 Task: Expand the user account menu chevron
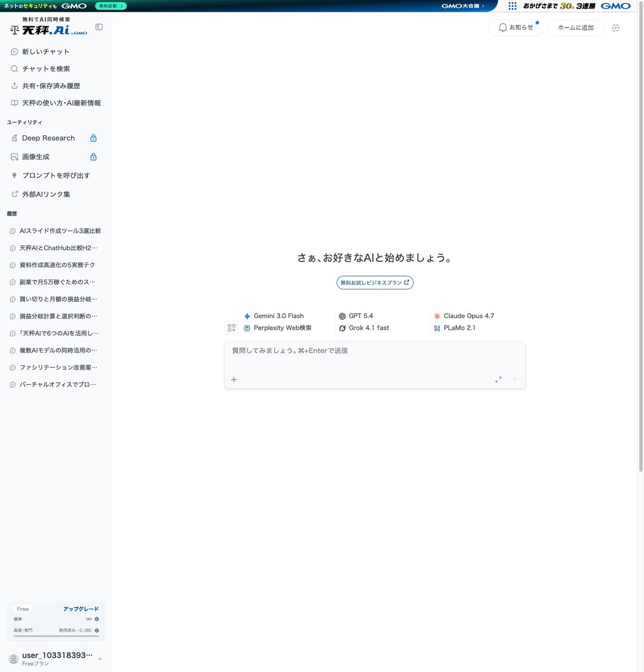coord(100,659)
